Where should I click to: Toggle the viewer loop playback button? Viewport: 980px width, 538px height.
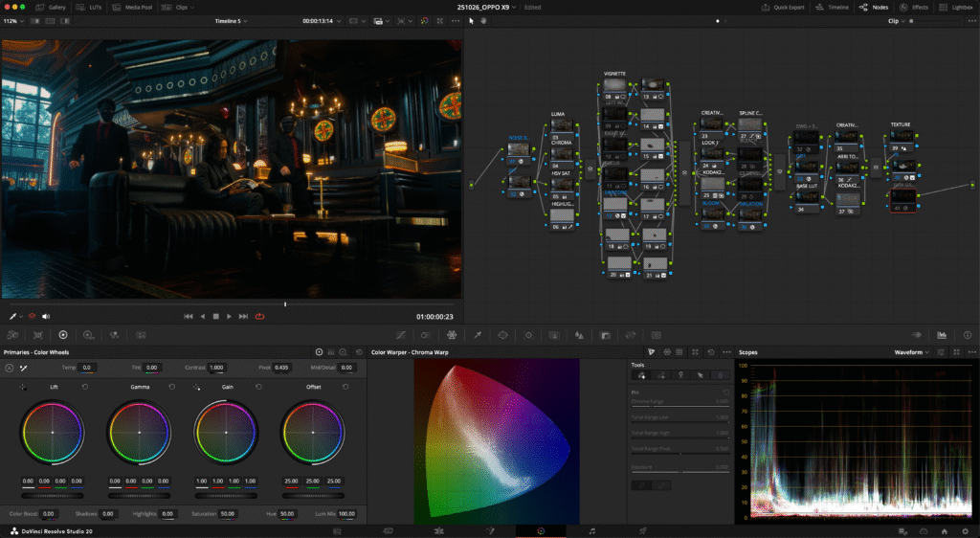click(x=259, y=316)
